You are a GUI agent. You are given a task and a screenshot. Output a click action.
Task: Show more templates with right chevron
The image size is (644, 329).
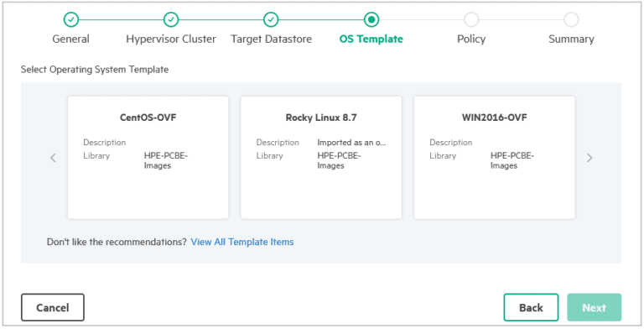coord(589,158)
